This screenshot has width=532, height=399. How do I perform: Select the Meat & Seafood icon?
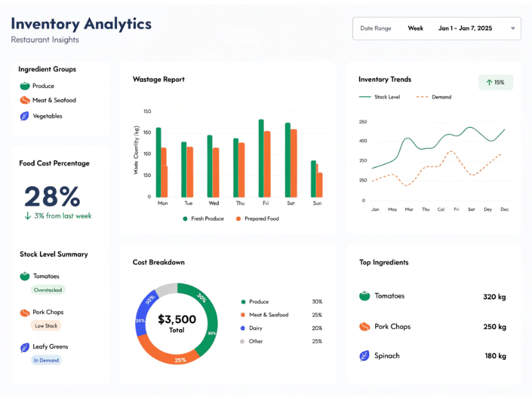pyautogui.click(x=25, y=100)
